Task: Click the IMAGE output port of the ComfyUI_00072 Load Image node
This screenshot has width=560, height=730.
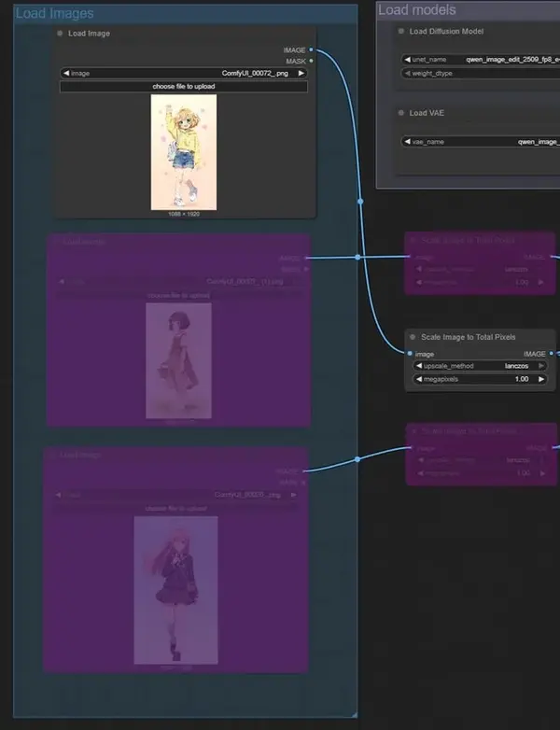Action: tap(311, 49)
